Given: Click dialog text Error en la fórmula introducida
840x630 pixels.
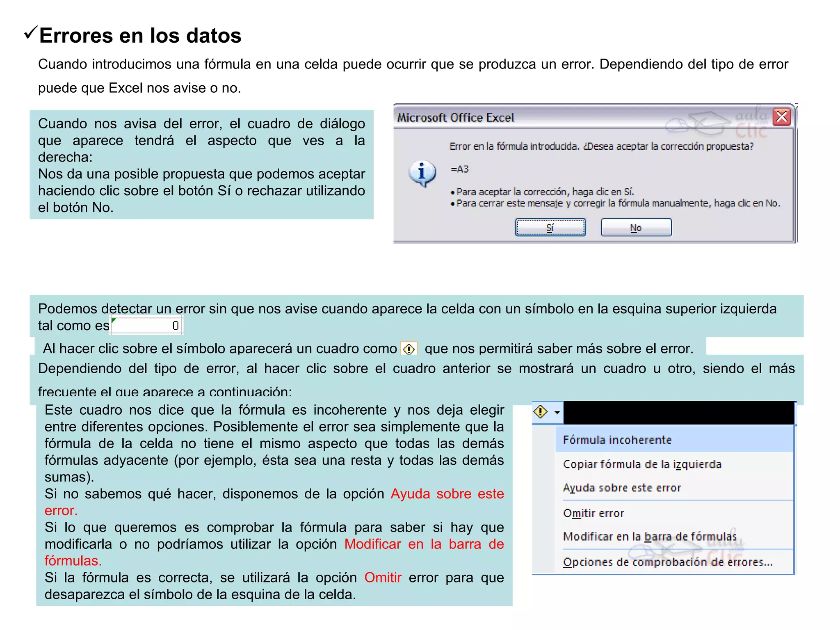Looking at the screenshot, I should (x=602, y=146).
